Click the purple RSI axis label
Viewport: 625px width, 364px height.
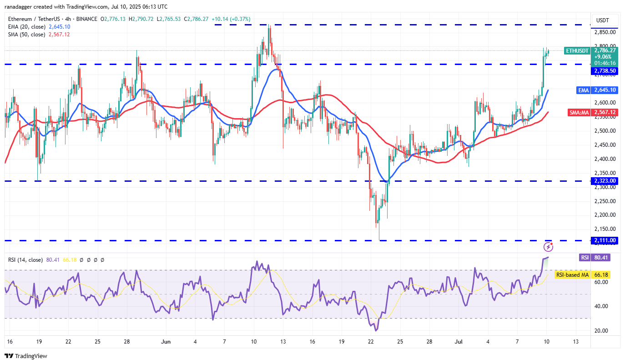[x=585, y=258]
